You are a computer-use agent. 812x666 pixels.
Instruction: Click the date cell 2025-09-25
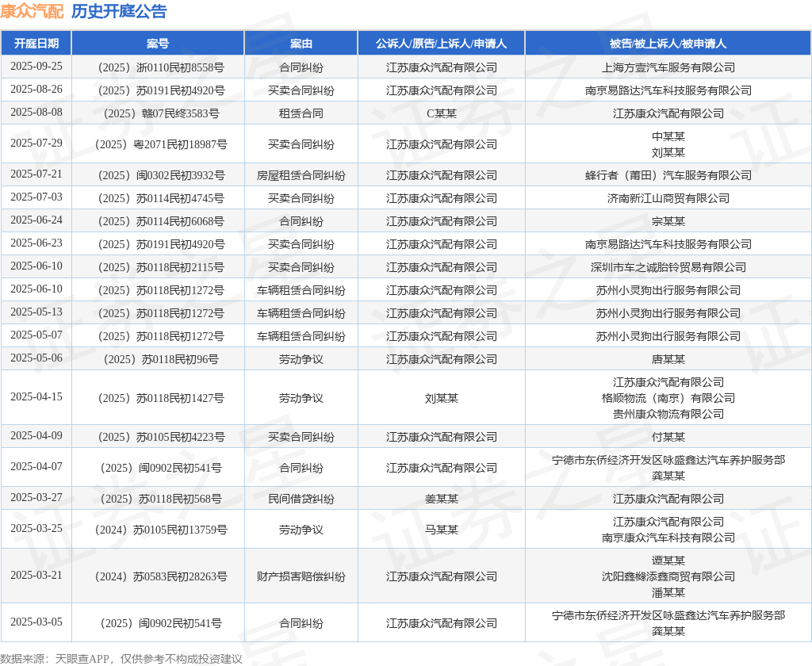coord(36,67)
